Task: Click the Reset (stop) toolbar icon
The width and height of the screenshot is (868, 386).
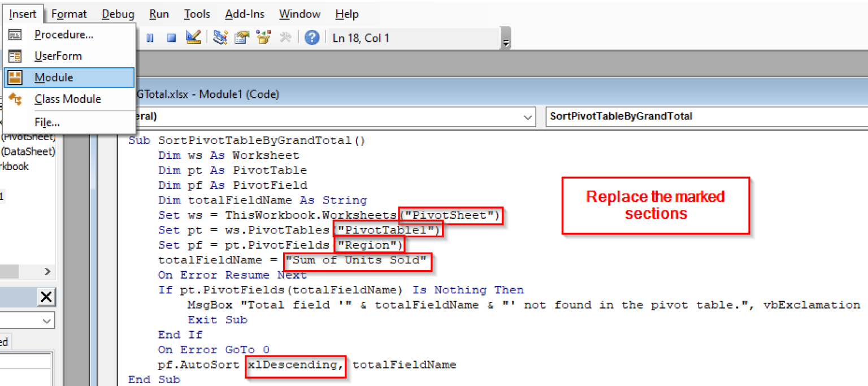Action: click(171, 38)
